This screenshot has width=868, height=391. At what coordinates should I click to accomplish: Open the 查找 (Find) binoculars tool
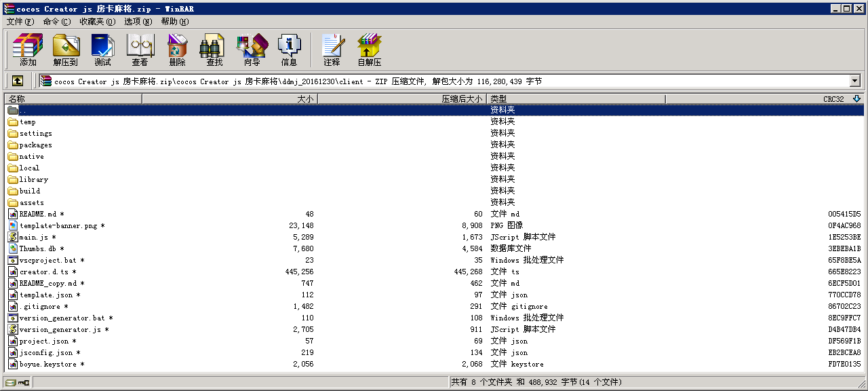(x=214, y=50)
